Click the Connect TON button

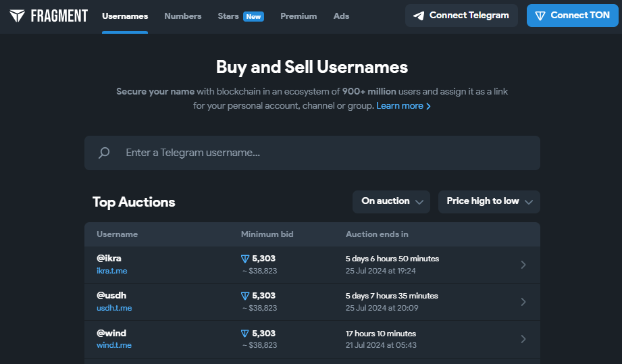click(x=573, y=16)
